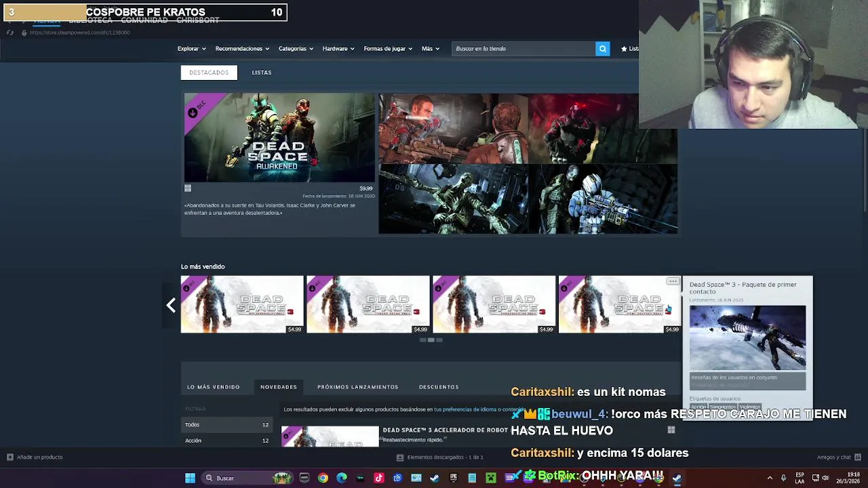Open the Amigos y chat icon
868x488 pixels.
858,457
